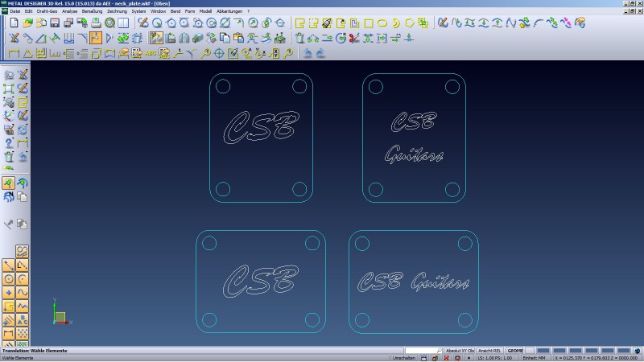Click the Print icon in toolbar

point(96,23)
